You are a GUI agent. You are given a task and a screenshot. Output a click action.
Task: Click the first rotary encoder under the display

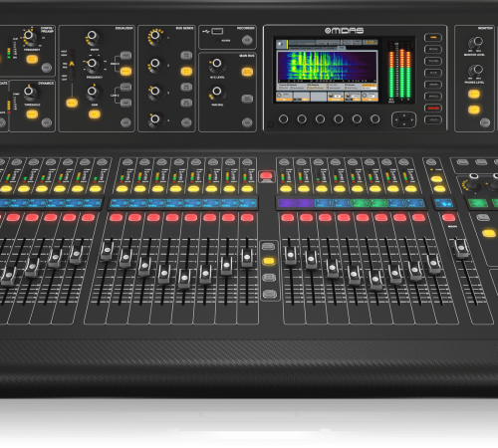(x=283, y=118)
